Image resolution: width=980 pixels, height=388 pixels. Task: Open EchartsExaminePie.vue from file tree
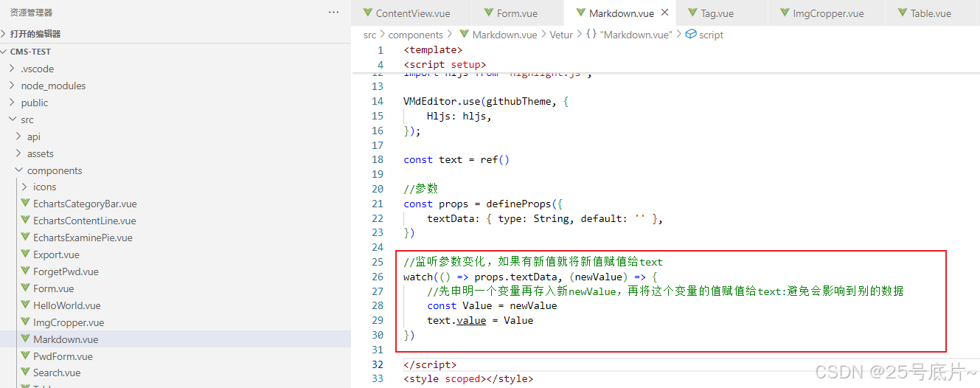(x=83, y=238)
